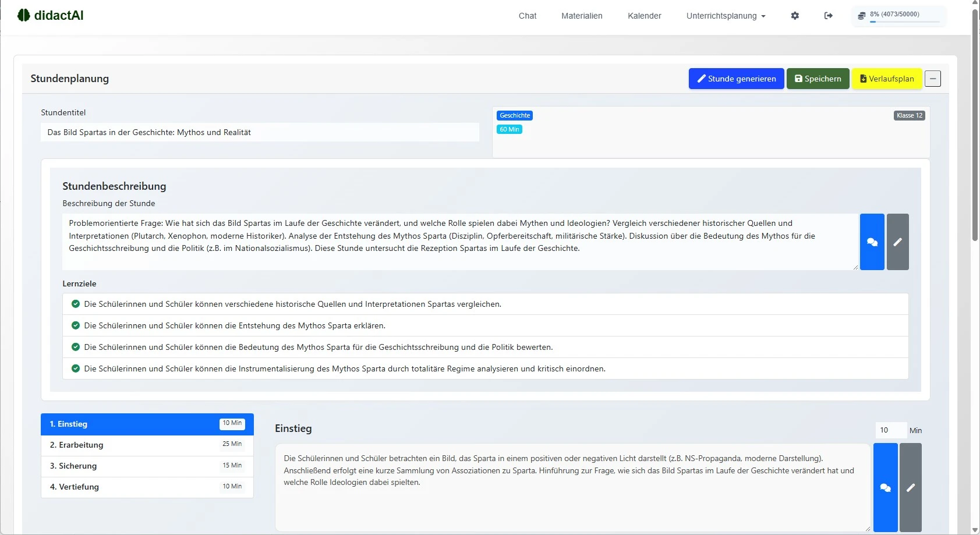
Task: Click the 8% (4073/50000) usage text
Action: (894, 14)
